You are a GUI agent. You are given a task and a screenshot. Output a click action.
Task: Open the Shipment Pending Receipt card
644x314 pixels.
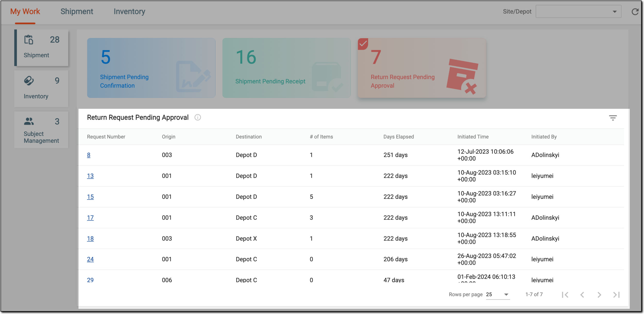(286, 68)
